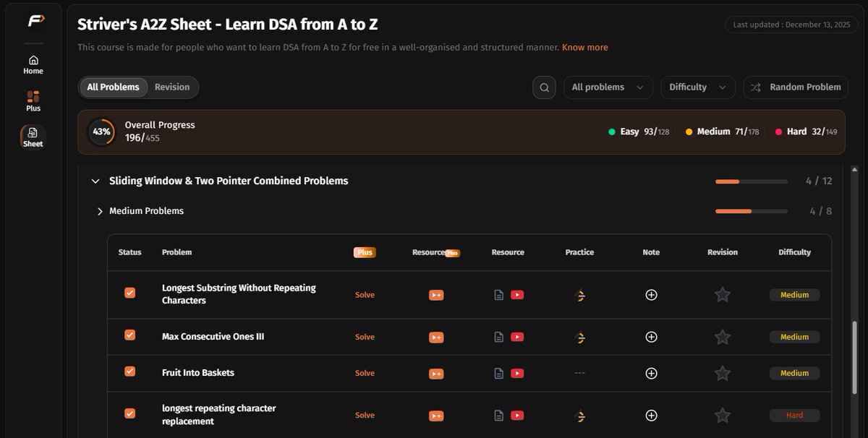Click Solve for Longest Substring row
The width and height of the screenshot is (868, 438).
(365, 295)
